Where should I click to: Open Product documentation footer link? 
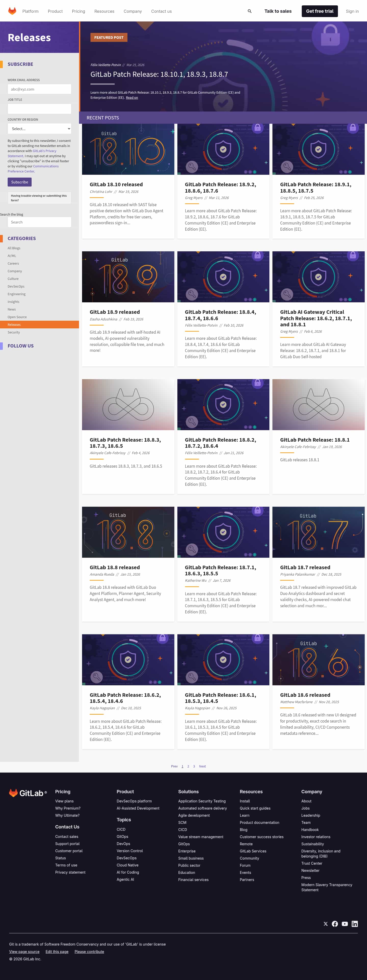[x=259, y=823]
